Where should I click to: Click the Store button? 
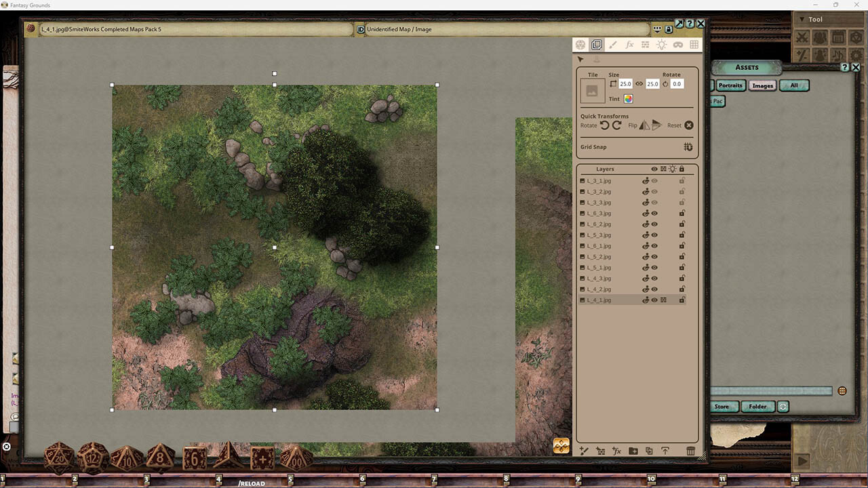point(722,407)
